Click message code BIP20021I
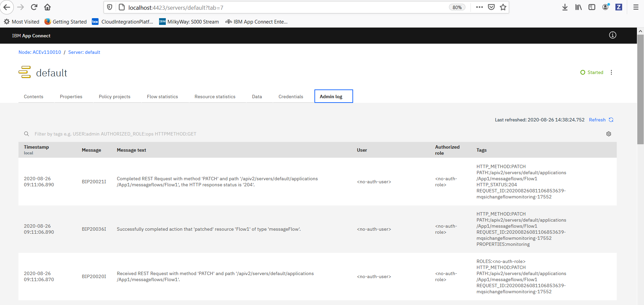This screenshot has height=305, width=644. coord(94,182)
